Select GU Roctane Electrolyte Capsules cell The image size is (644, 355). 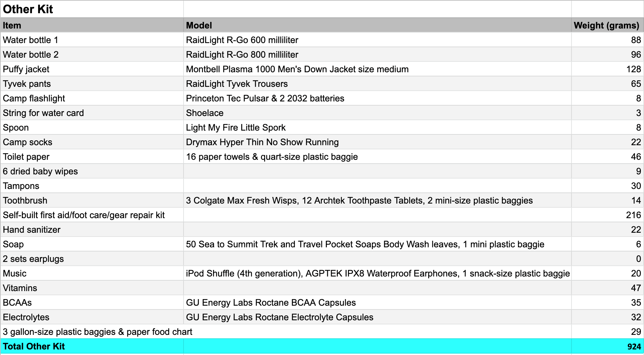pos(377,317)
